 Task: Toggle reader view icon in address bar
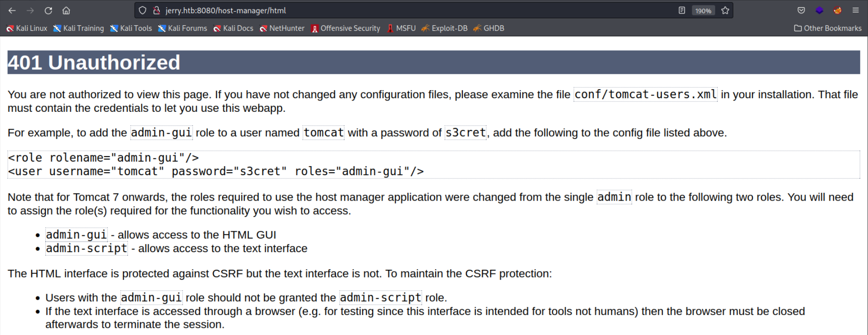point(682,10)
